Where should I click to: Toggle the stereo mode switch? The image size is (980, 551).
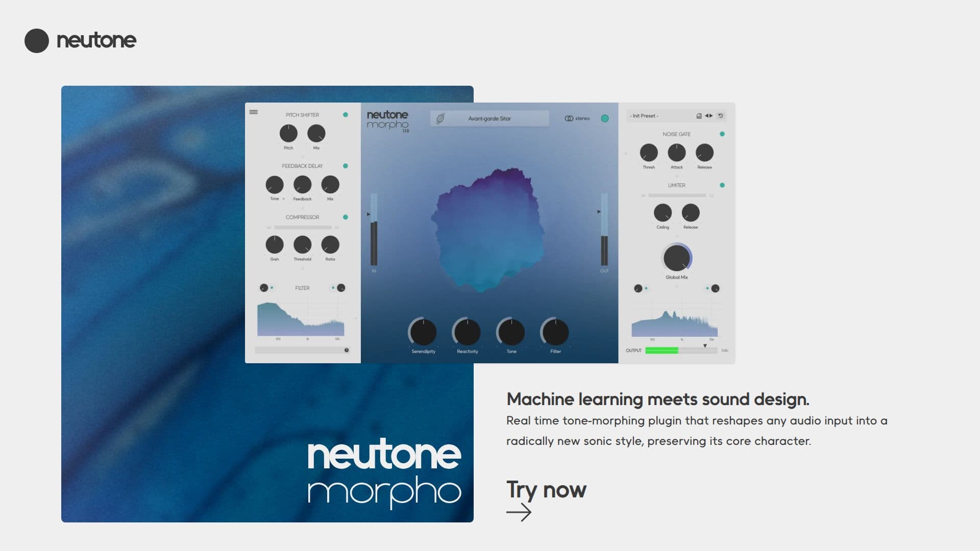coord(577,118)
